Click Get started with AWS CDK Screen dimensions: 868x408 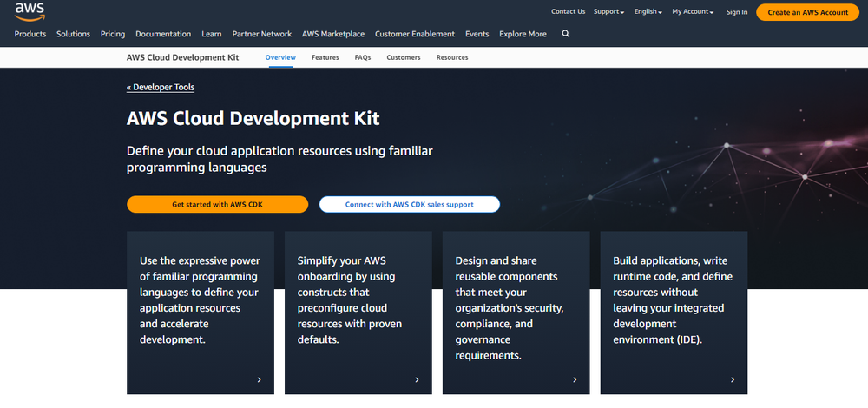[218, 204]
